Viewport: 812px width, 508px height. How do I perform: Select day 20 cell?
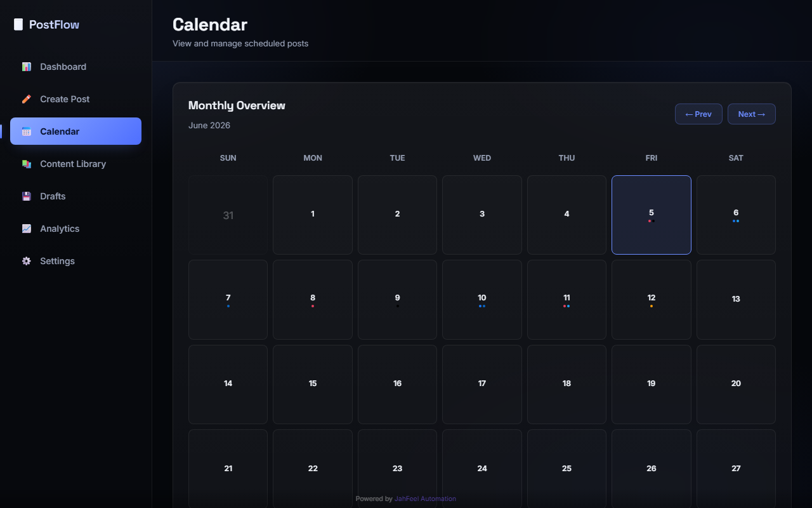point(736,384)
